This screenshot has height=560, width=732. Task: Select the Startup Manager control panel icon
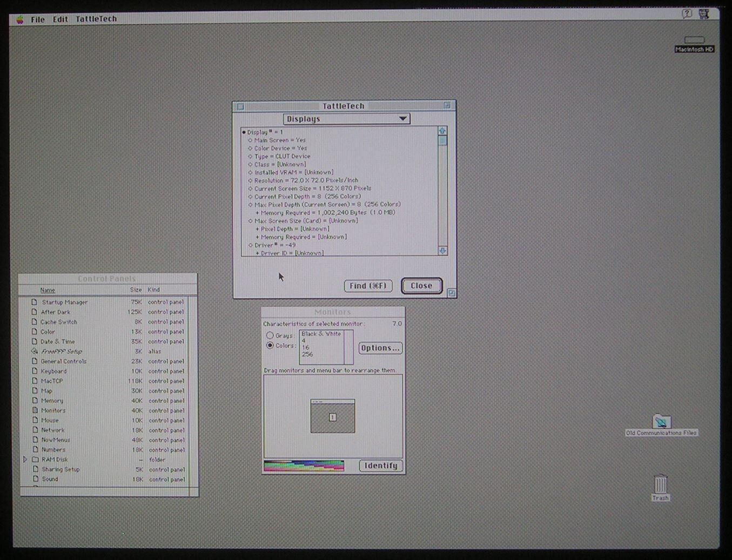point(35,302)
